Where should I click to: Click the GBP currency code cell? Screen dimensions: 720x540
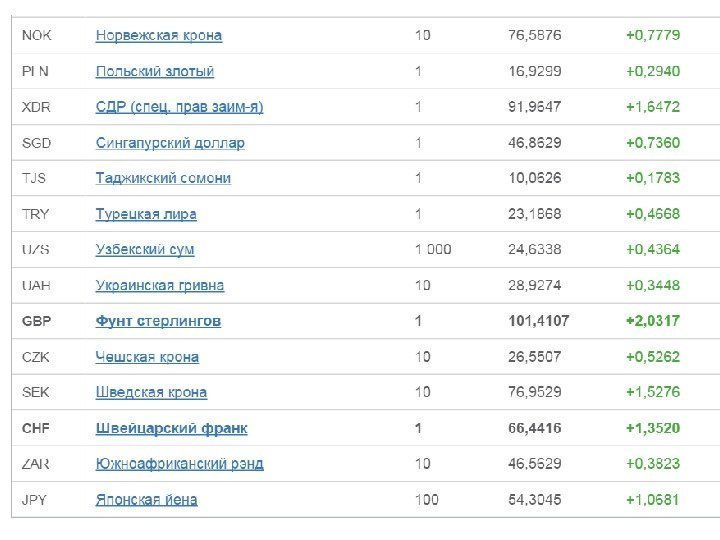[37, 321]
